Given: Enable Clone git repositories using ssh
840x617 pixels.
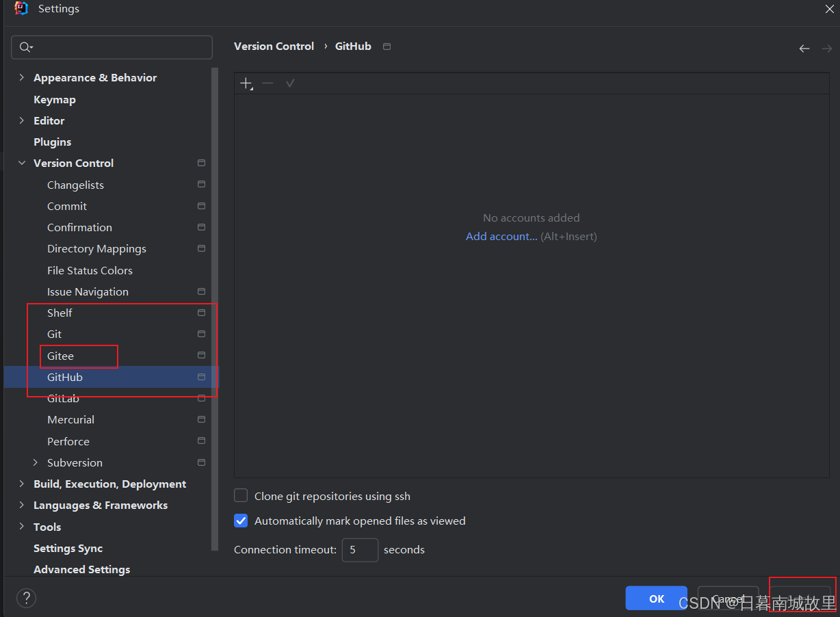Looking at the screenshot, I should (x=241, y=496).
